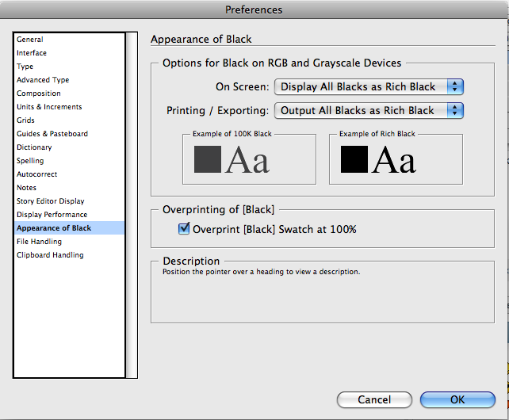The width and height of the screenshot is (509, 420).
Task: Choose Guides & Pasteboard category
Action: pyautogui.click(x=69, y=134)
